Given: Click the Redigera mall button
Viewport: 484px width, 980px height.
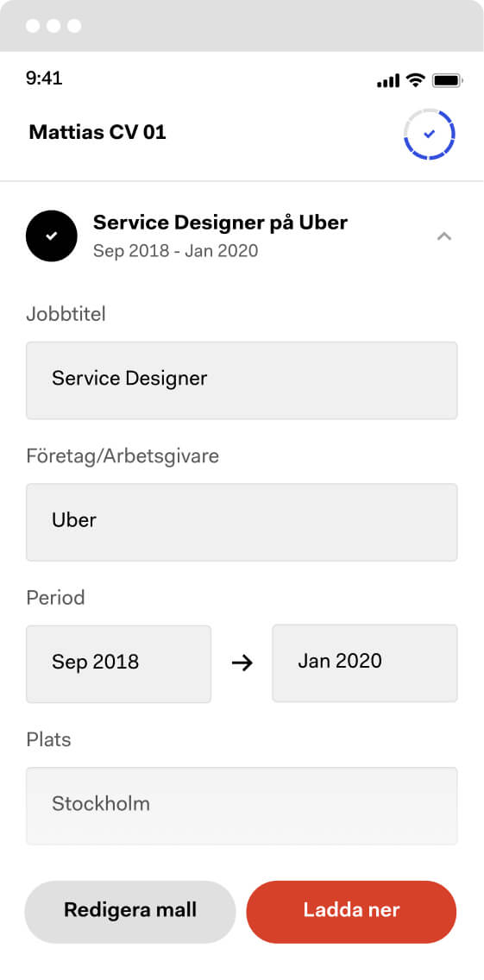Looking at the screenshot, I should 130,912.
